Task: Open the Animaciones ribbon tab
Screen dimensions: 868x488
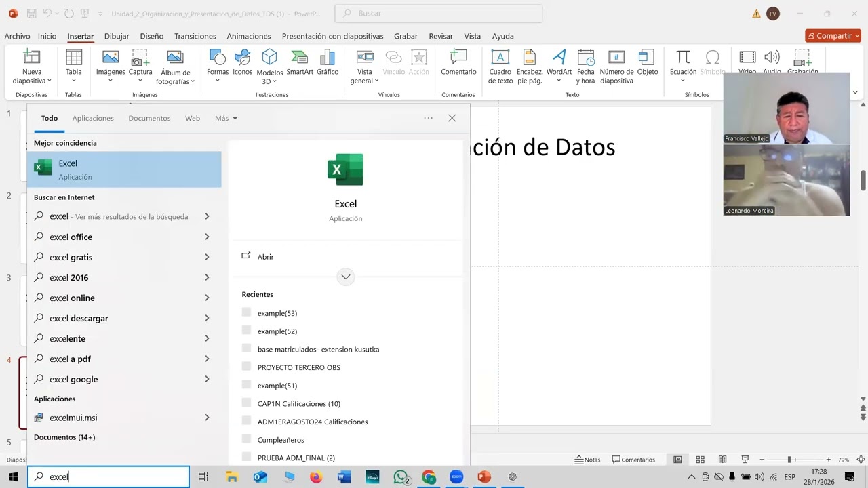Action: coord(249,36)
